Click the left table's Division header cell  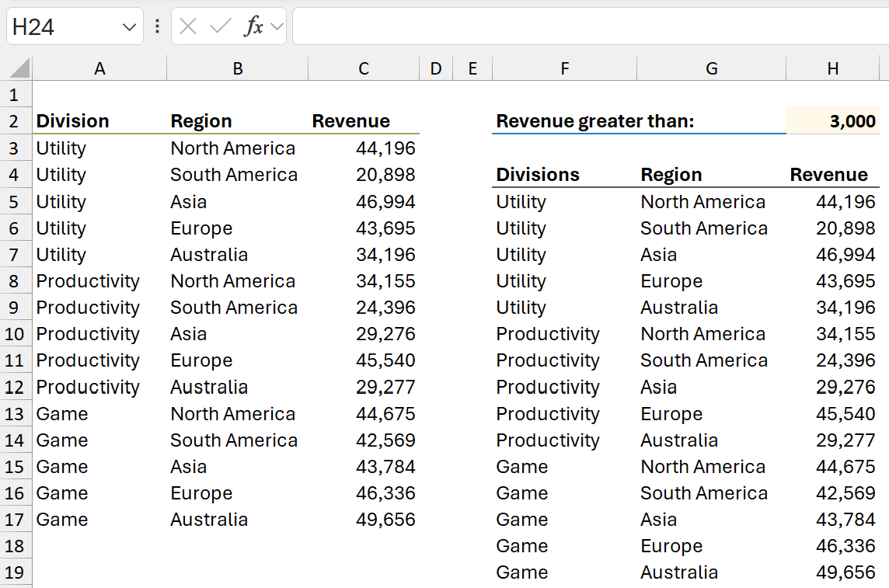click(73, 121)
